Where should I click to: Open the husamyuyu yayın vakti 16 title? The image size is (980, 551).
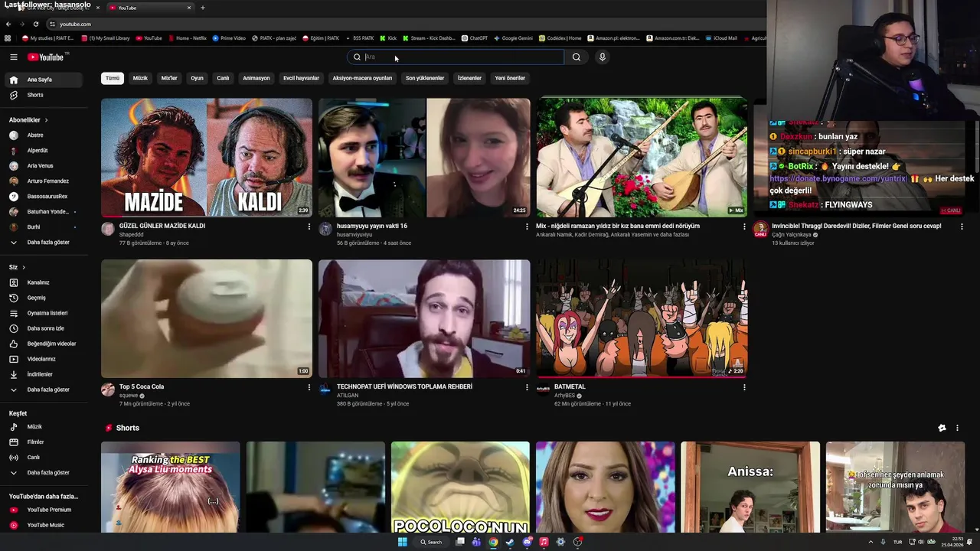tap(372, 226)
